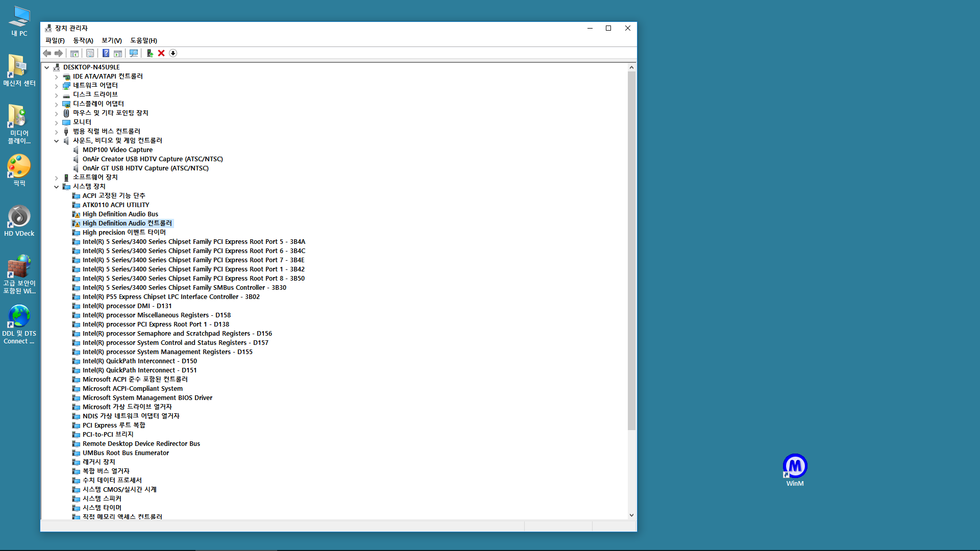Click the warning icon of High Definition Audio Bus

tap(76, 214)
